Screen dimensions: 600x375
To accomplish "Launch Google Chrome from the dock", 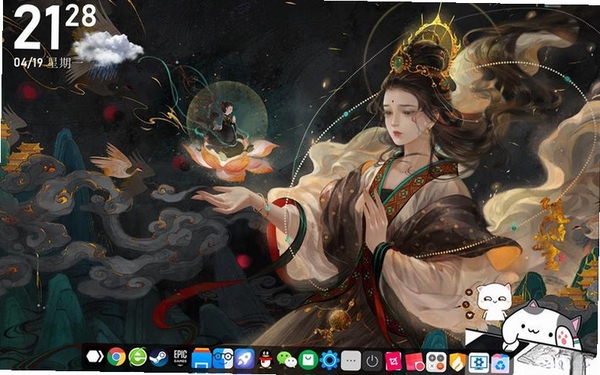I will [116, 357].
